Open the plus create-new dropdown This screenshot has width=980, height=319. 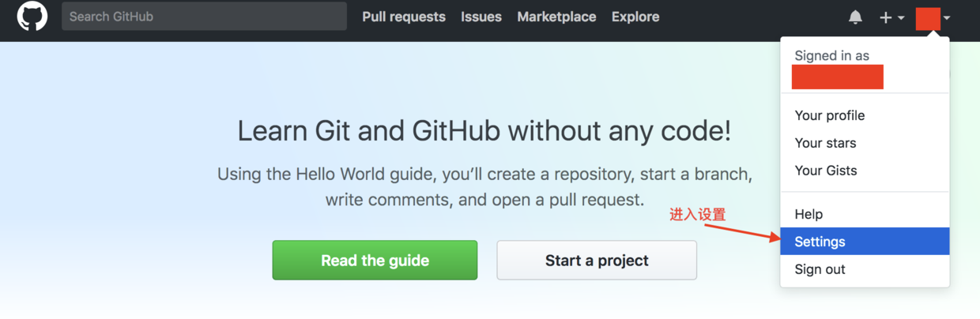coord(892,17)
